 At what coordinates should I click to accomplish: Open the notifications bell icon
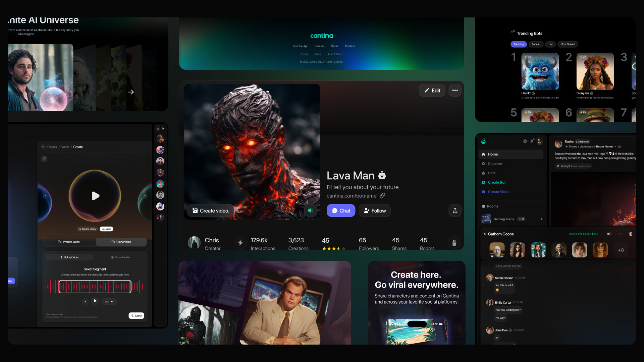532,141
